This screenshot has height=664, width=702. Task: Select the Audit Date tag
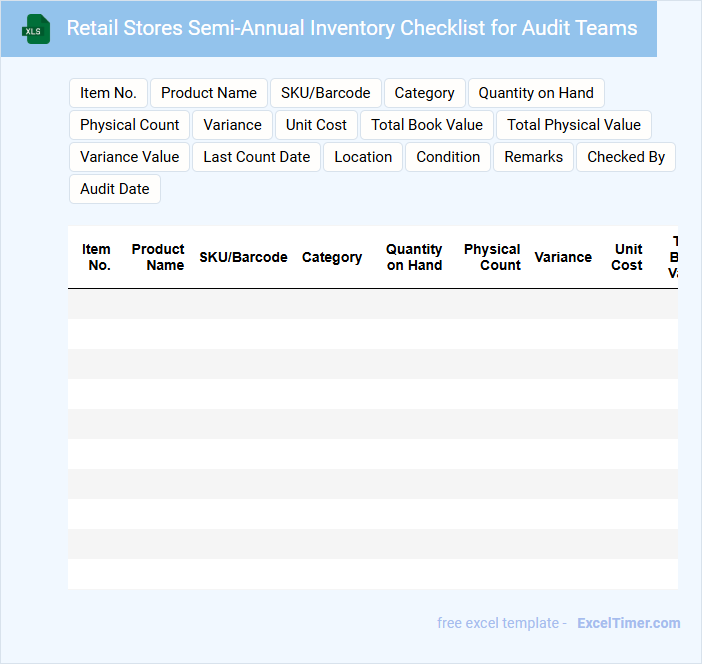[x=115, y=189]
